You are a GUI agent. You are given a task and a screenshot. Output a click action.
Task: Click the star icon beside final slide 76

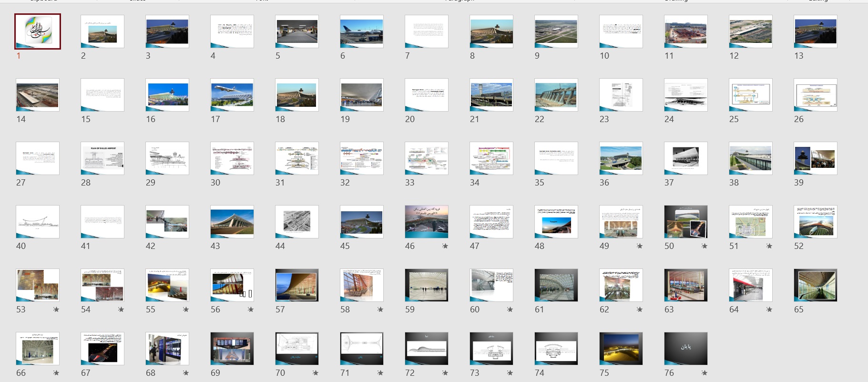[704, 373]
